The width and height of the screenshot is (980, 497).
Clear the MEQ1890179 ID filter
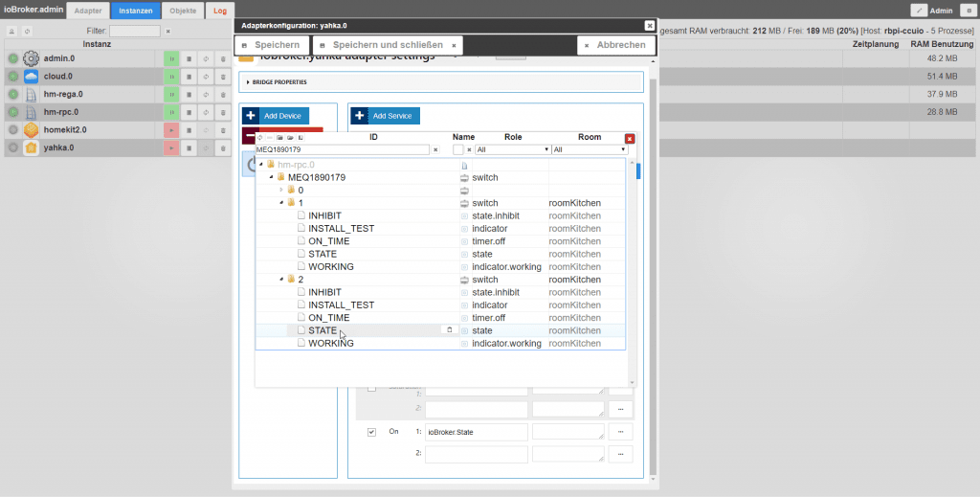[435, 150]
